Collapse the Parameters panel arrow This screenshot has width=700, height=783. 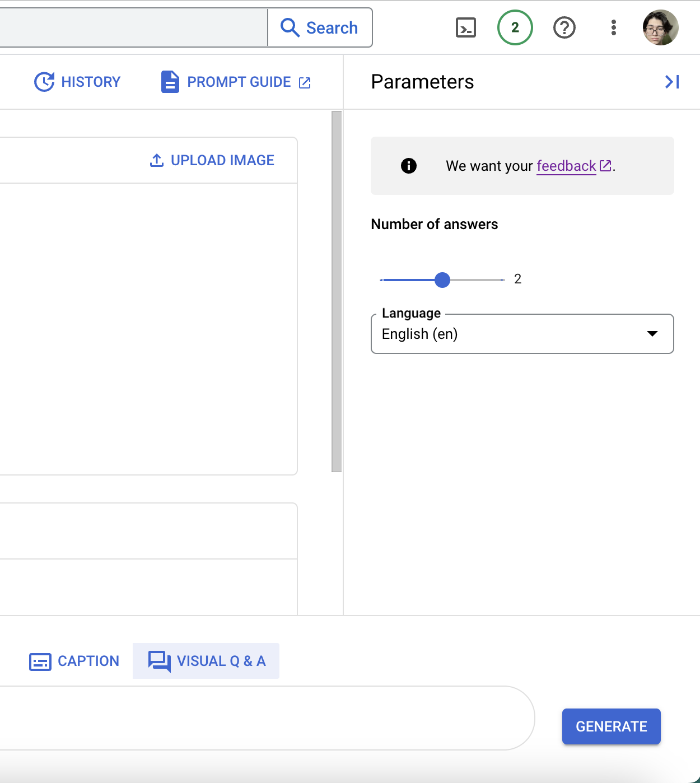[x=672, y=82]
